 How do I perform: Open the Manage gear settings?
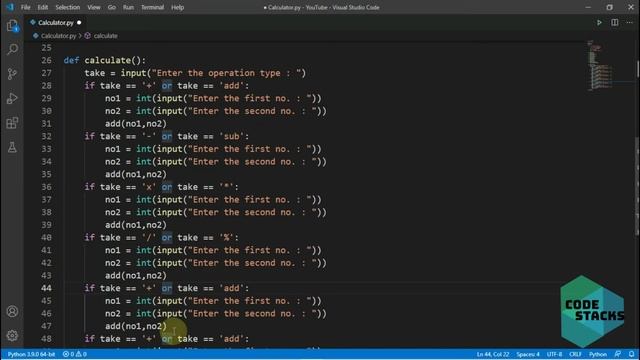(12, 336)
